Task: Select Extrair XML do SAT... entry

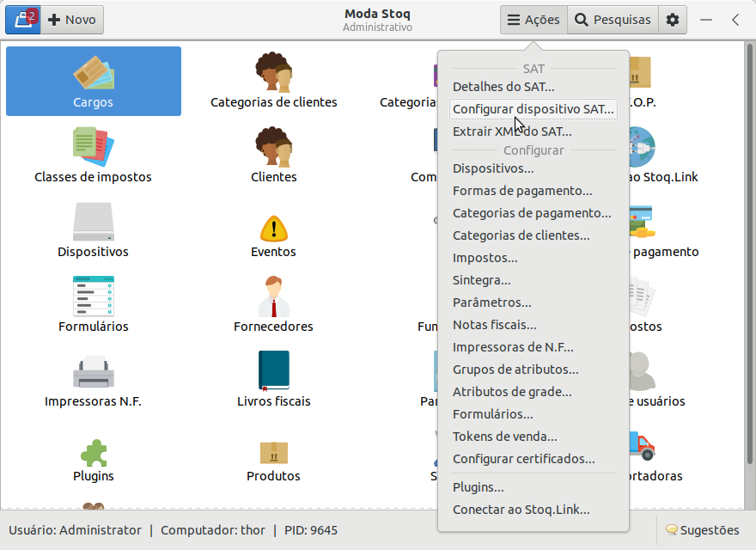Action: click(533, 131)
